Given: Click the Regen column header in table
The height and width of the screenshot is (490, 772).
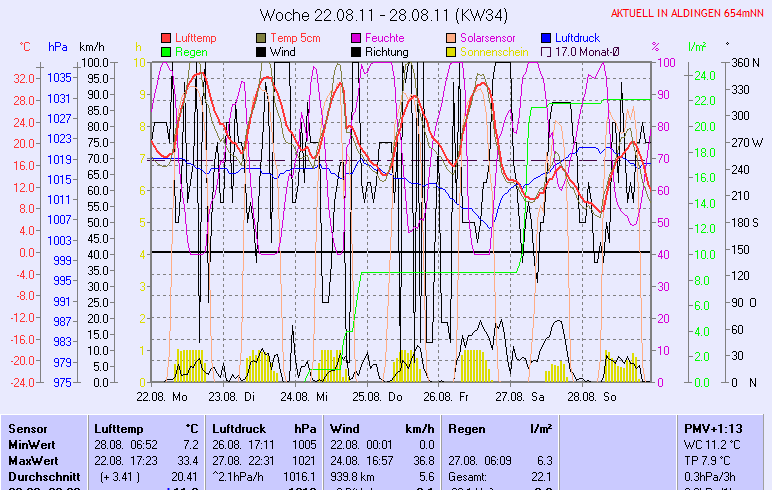Looking at the screenshot, I should [x=468, y=428].
